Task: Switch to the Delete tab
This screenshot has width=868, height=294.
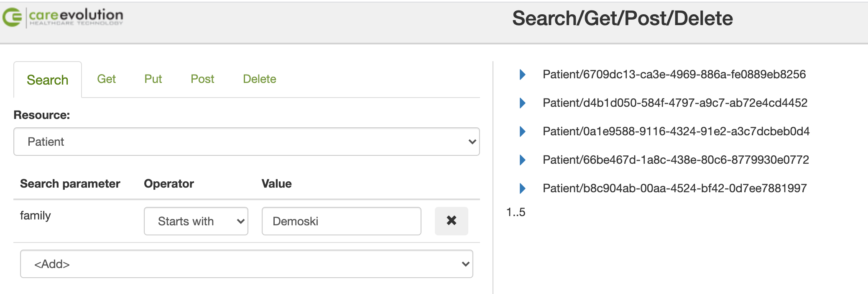Action: pyautogui.click(x=259, y=79)
